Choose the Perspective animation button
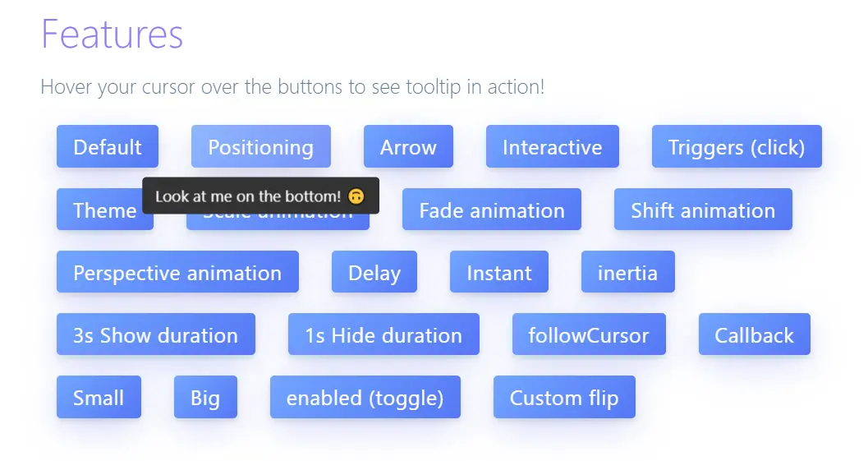 pos(177,272)
